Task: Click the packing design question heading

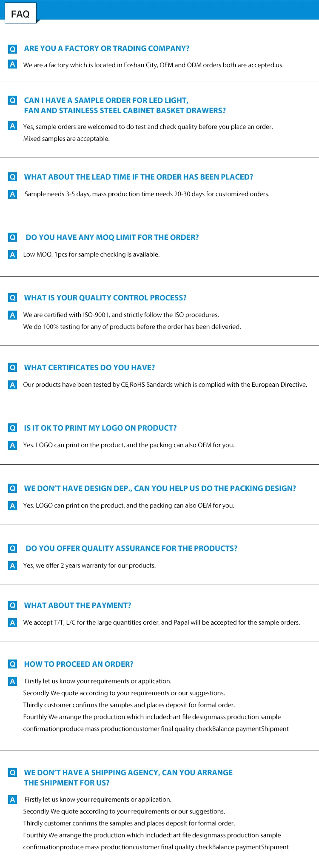Action: pyautogui.click(x=160, y=488)
